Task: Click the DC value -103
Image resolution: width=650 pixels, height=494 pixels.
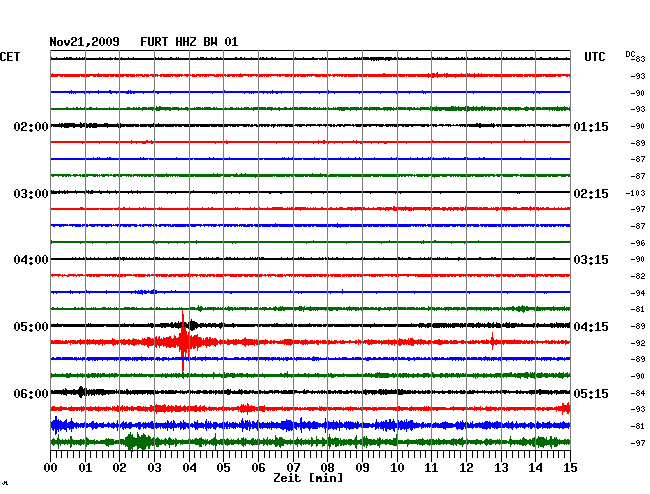Action: tap(636, 193)
